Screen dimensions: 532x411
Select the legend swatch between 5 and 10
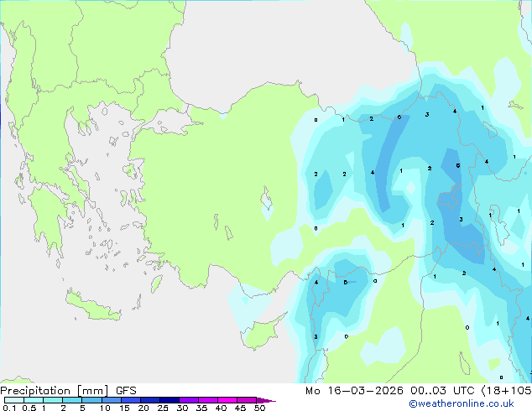[x=91, y=400]
